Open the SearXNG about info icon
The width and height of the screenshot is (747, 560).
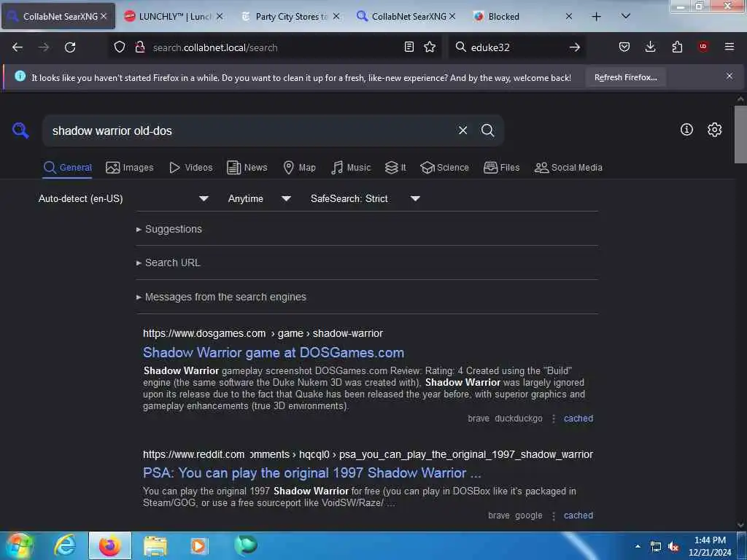tap(686, 130)
